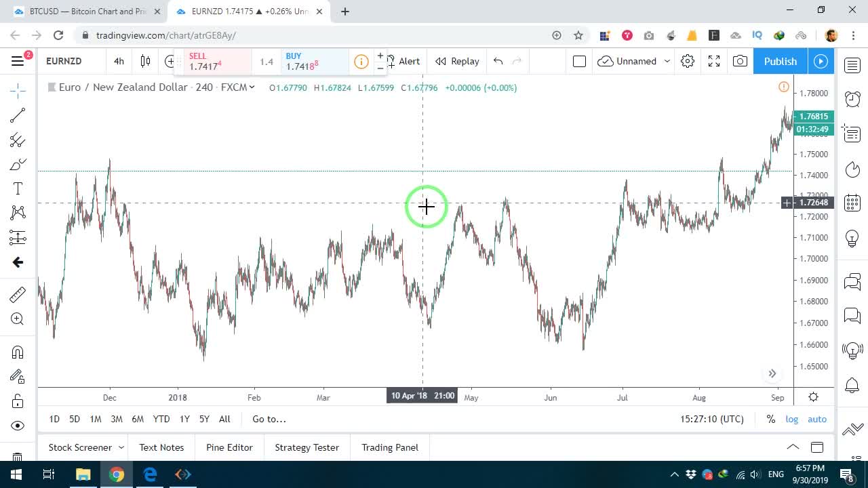868x488 pixels.
Task: Select the brush drawing tool
Action: point(18,165)
